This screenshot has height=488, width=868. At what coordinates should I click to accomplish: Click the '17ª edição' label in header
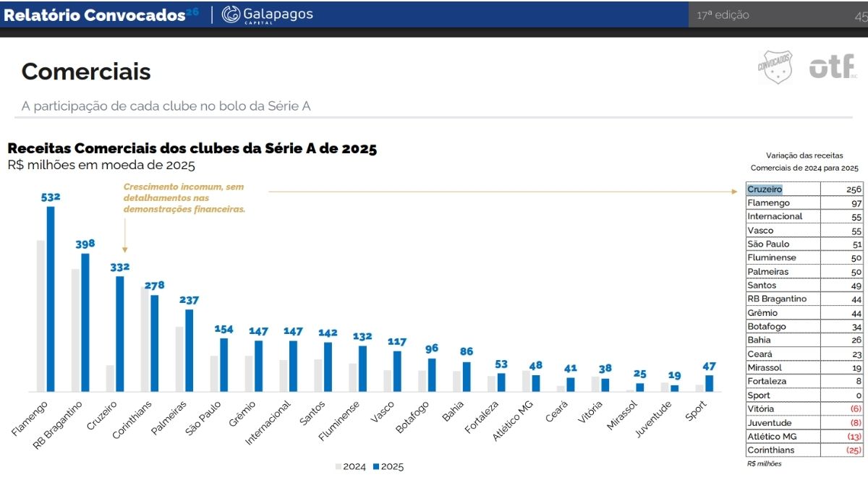723,14
